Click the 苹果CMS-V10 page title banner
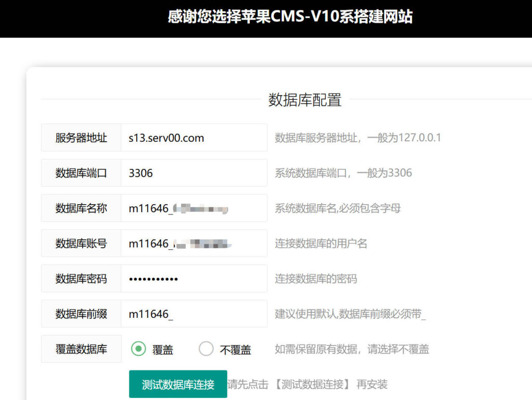 (290, 17)
